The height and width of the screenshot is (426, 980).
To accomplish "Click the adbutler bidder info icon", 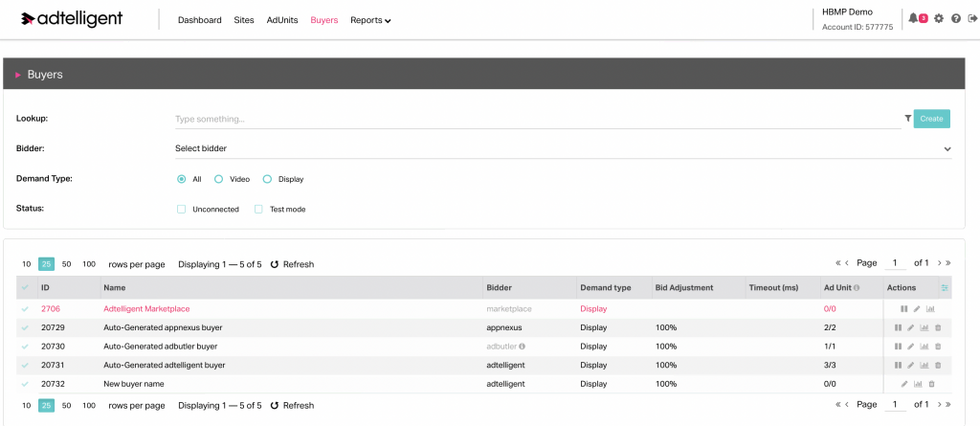I will (522, 347).
